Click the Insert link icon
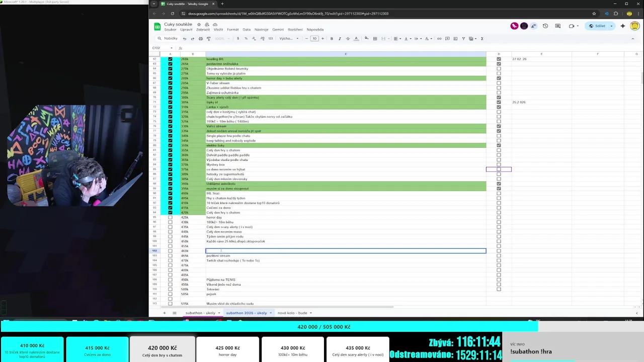Image resolution: width=644 pixels, height=362 pixels. [x=439, y=39]
